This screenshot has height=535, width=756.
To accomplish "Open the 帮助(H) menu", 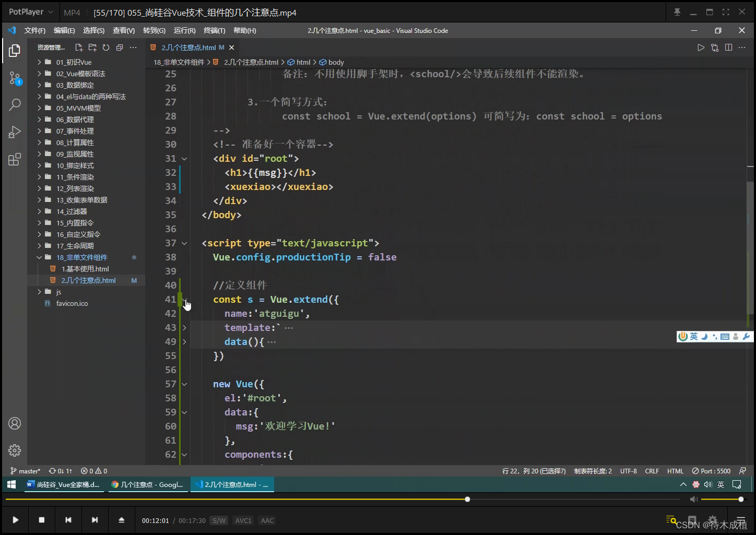I will [245, 31].
